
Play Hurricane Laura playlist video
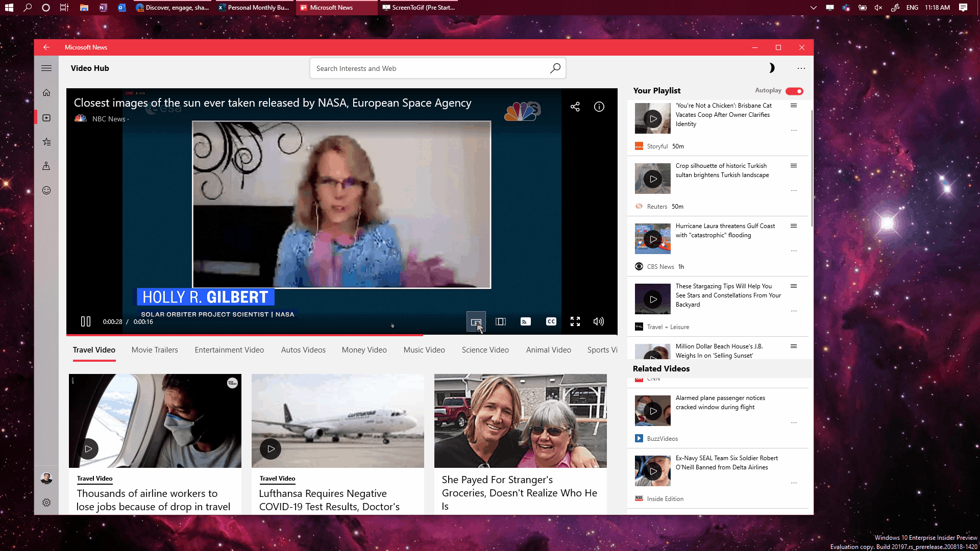coord(653,239)
